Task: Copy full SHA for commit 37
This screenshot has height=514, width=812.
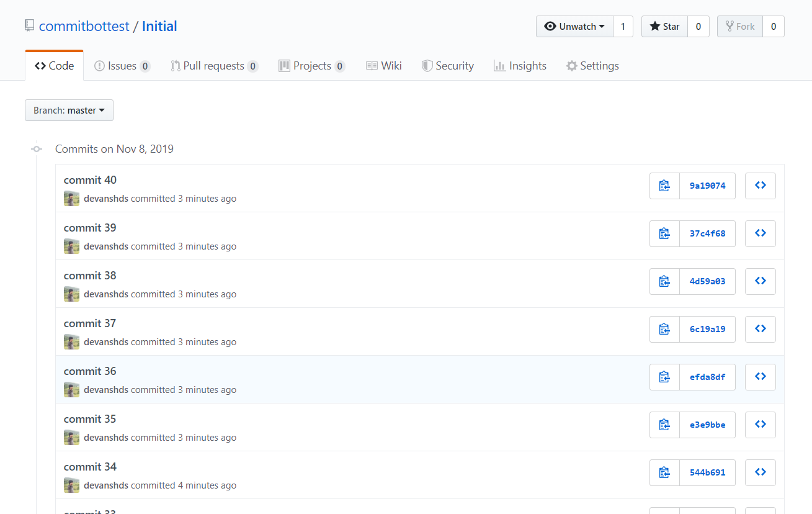Action: pyautogui.click(x=665, y=329)
